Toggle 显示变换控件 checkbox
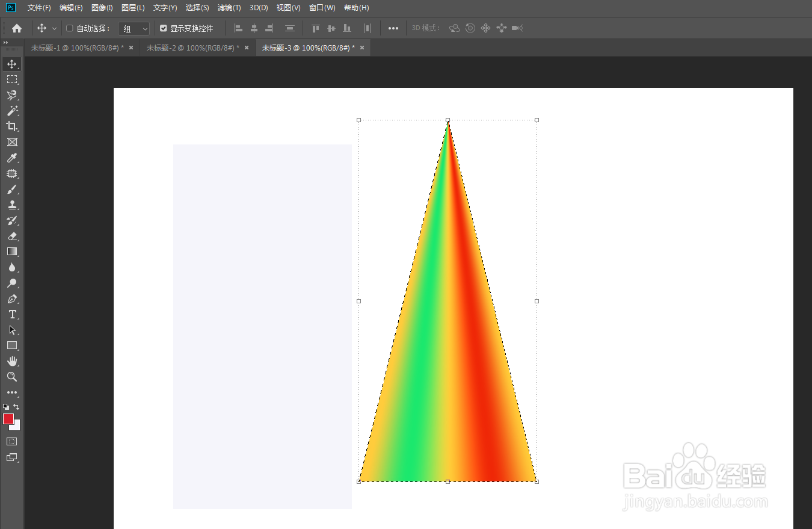The width and height of the screenshot is (812, 529). (x=163, y=28)
